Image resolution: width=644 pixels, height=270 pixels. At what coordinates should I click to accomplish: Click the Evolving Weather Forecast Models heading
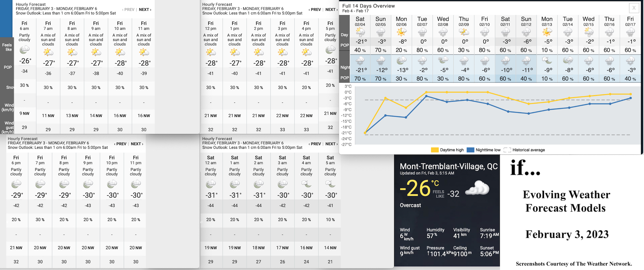[566, 201]
